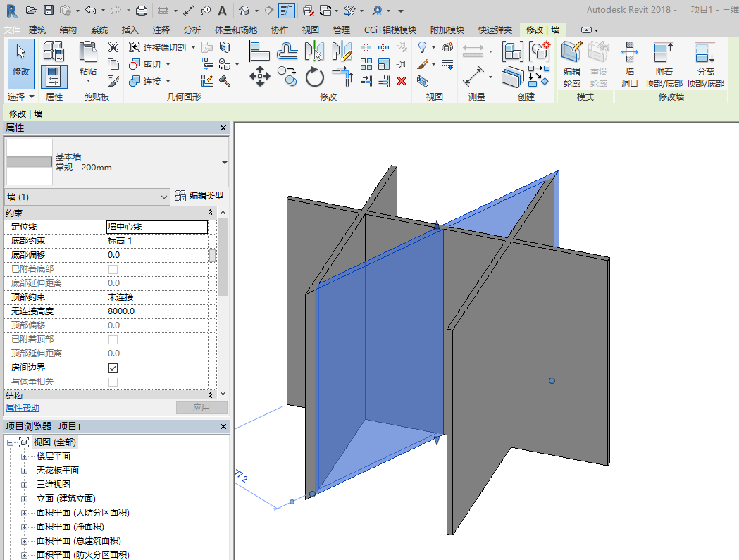Open the 属性帮助 link
This screenshot has width=739, height=560.
(23, 408)
